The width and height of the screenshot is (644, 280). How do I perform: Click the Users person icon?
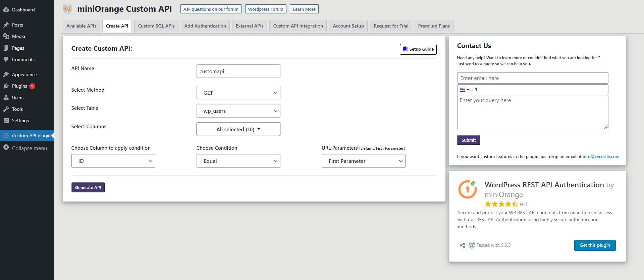pos(6,97)
